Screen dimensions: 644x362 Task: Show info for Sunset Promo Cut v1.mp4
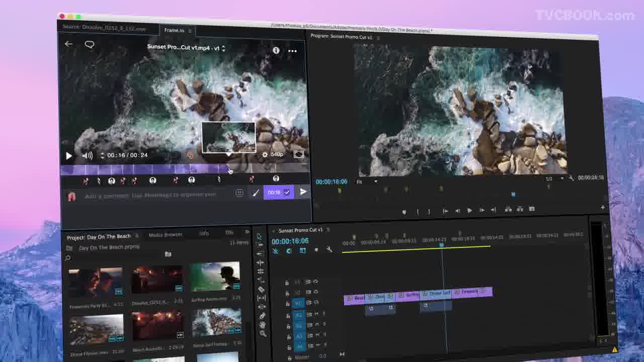[x=276, y=50]
